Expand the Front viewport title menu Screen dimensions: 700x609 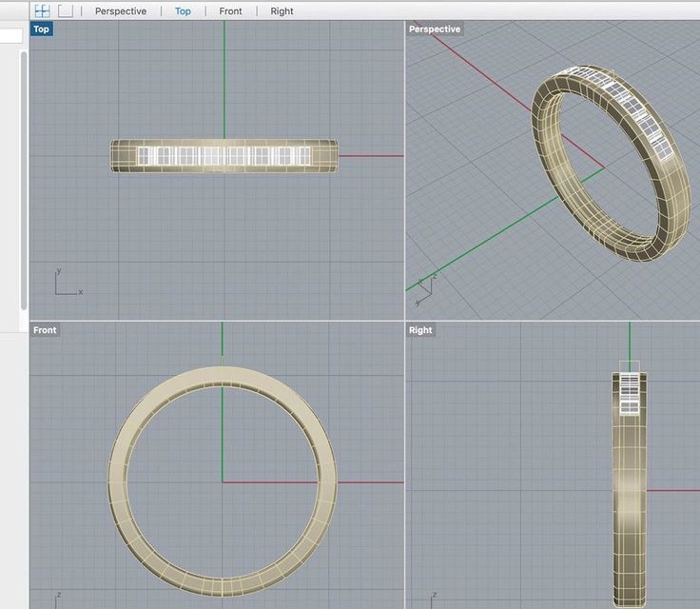(x=45, y=330)
